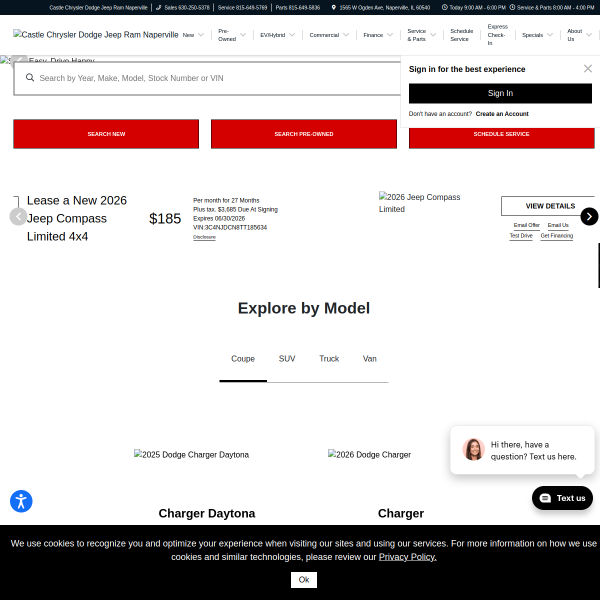Expand the EV/Hybrid menu chevron

292,35
